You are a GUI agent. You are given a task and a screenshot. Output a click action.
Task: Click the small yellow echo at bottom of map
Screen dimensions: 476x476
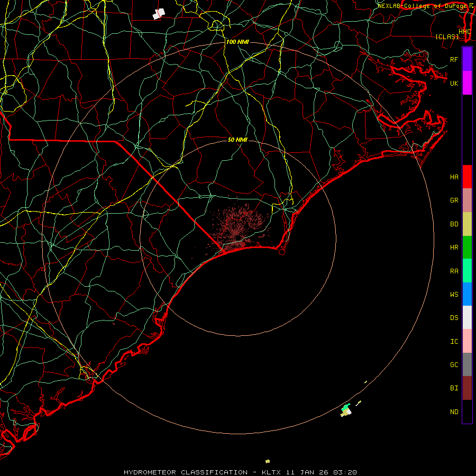[268, 461]
